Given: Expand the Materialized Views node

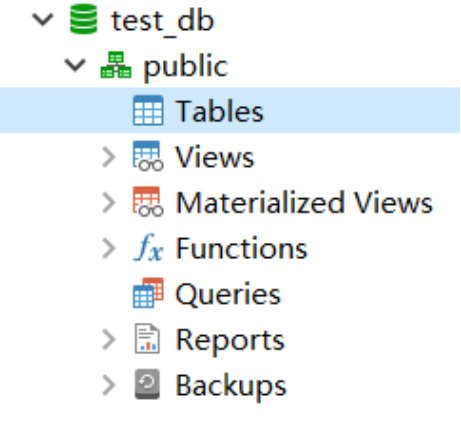Looking at the screenshot, I should click(109, 203).
